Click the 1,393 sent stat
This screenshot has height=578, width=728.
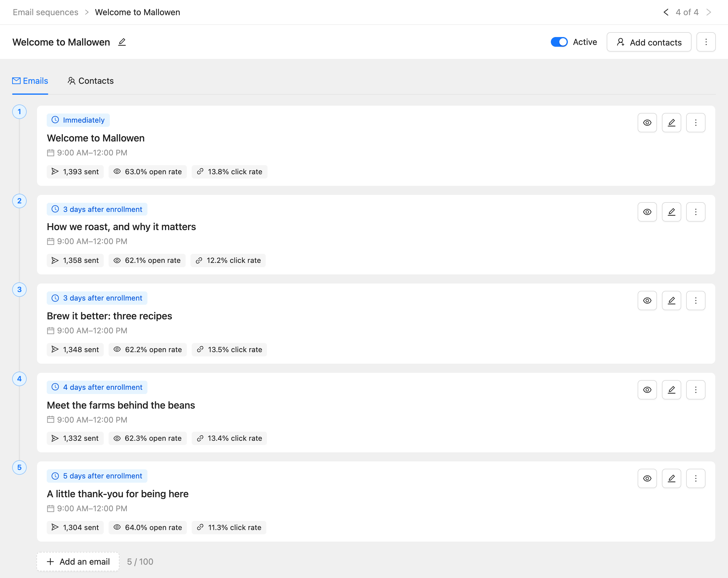click(75, 172)
